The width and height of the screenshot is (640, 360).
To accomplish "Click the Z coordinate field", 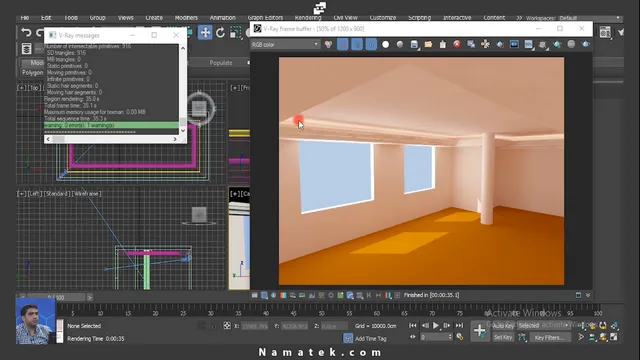I will 334,326.
